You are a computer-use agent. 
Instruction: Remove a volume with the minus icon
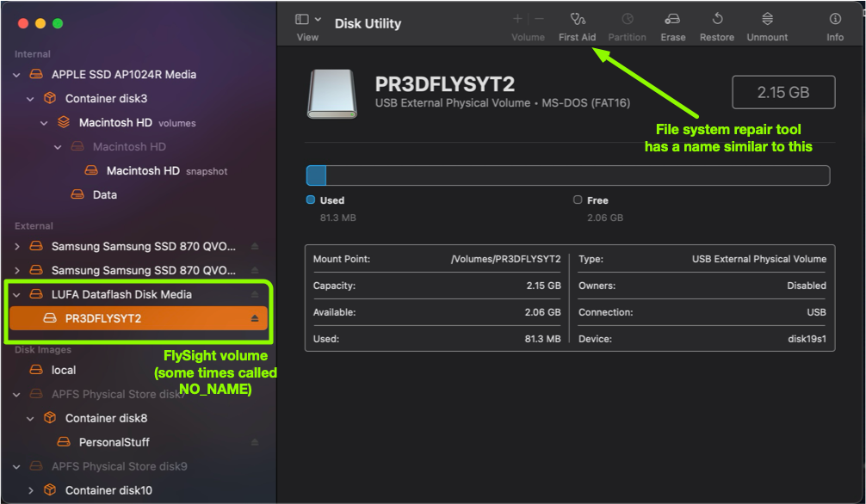(539, 19)
